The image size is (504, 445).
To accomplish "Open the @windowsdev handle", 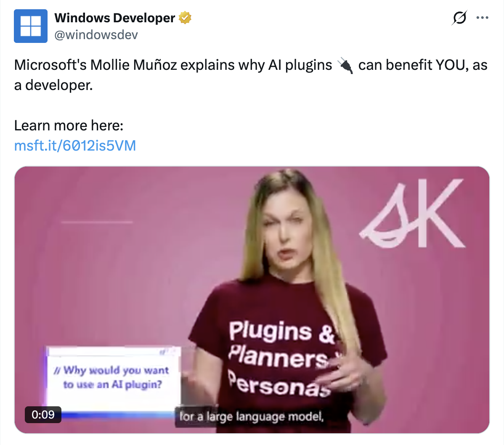I will point(96,35).
